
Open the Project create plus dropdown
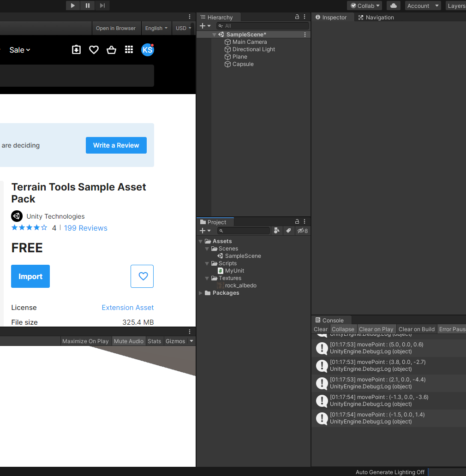click(x=205, y=231)
